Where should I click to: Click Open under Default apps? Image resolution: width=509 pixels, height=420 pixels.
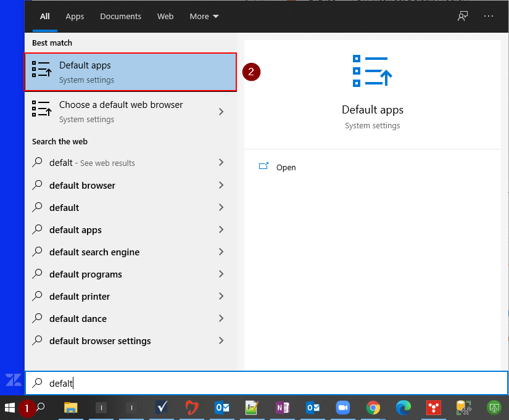tap(287, 167)
